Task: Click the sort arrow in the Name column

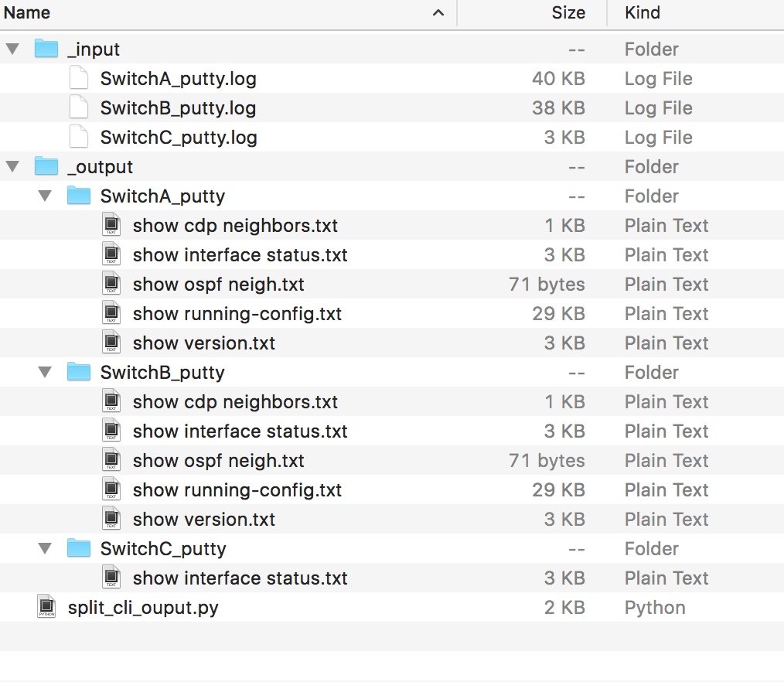Action: coord(438,13)
